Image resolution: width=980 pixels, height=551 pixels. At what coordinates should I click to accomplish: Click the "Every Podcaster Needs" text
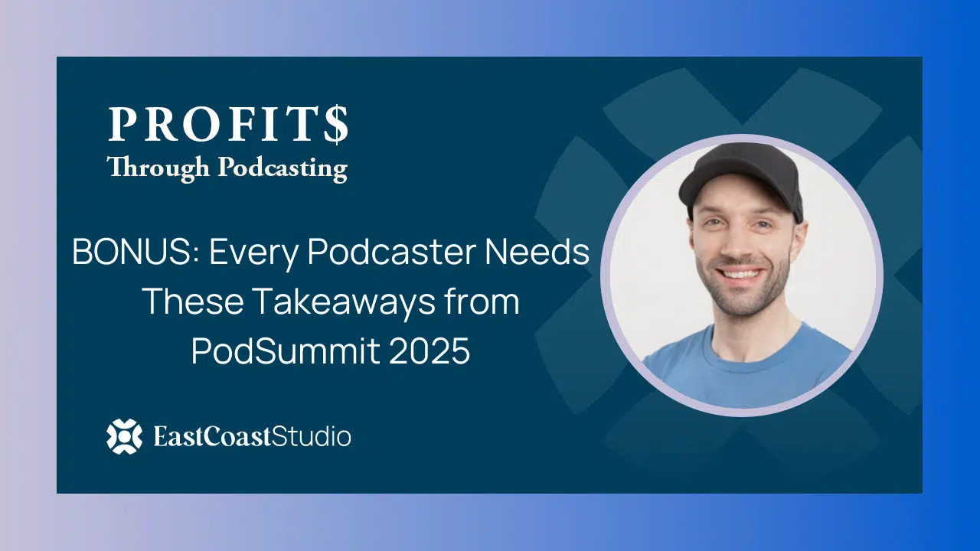coord(399,253)
